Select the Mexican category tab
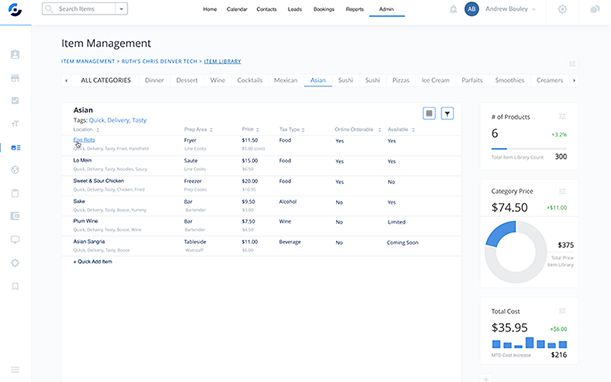This screenshot has width=611, height=382. coord(286,80)
